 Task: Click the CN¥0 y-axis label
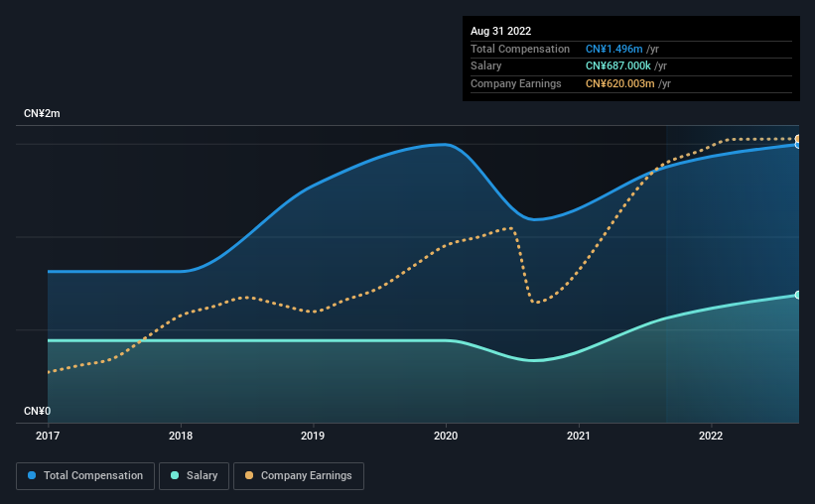point(38,411)
